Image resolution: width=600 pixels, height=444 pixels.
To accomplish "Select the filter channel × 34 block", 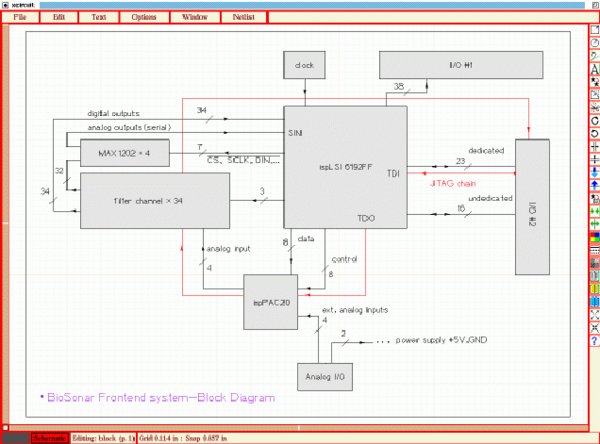I will pos(155,201).
